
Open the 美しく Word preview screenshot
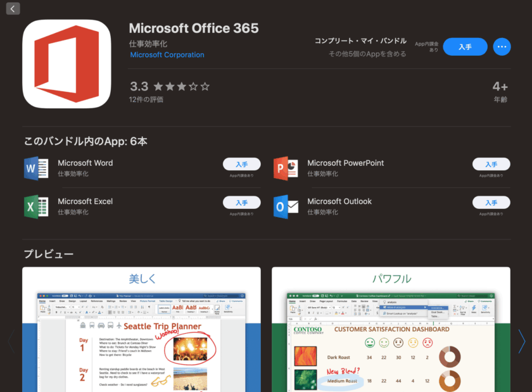(141, 329)
